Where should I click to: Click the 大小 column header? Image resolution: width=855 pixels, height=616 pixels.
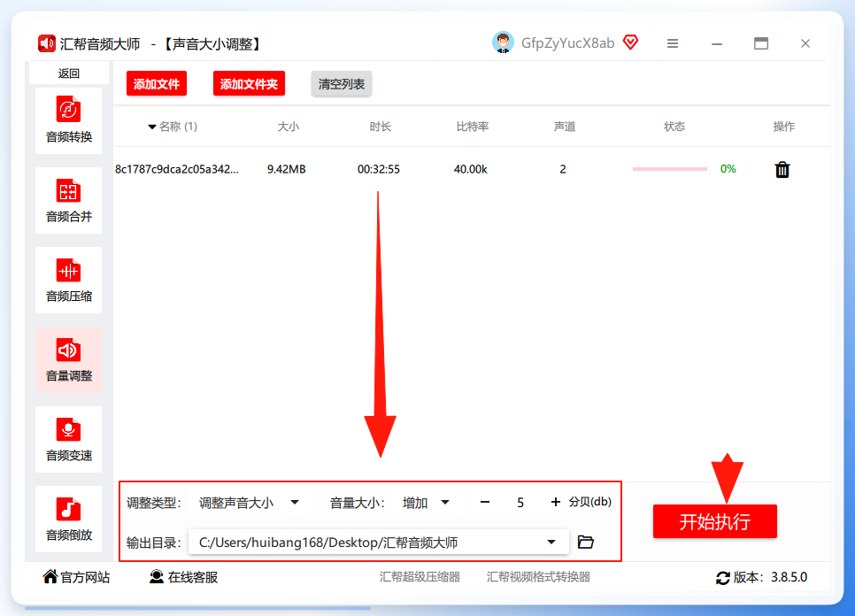point(289,127)
